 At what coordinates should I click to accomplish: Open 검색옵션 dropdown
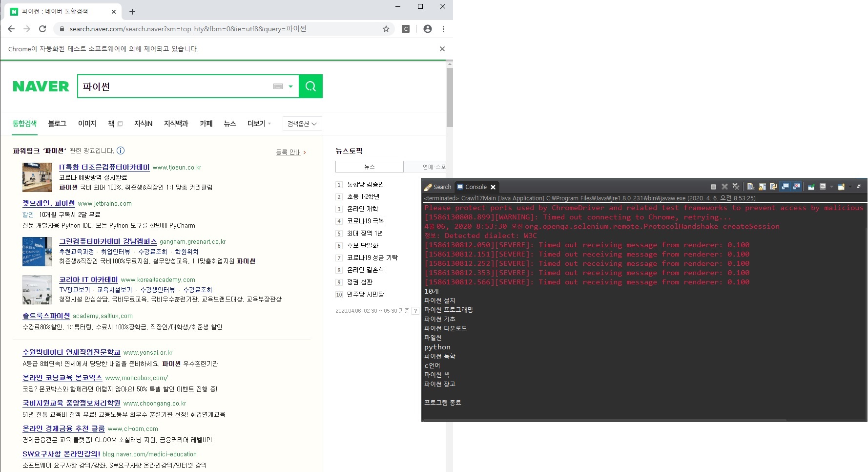[302, 124]
